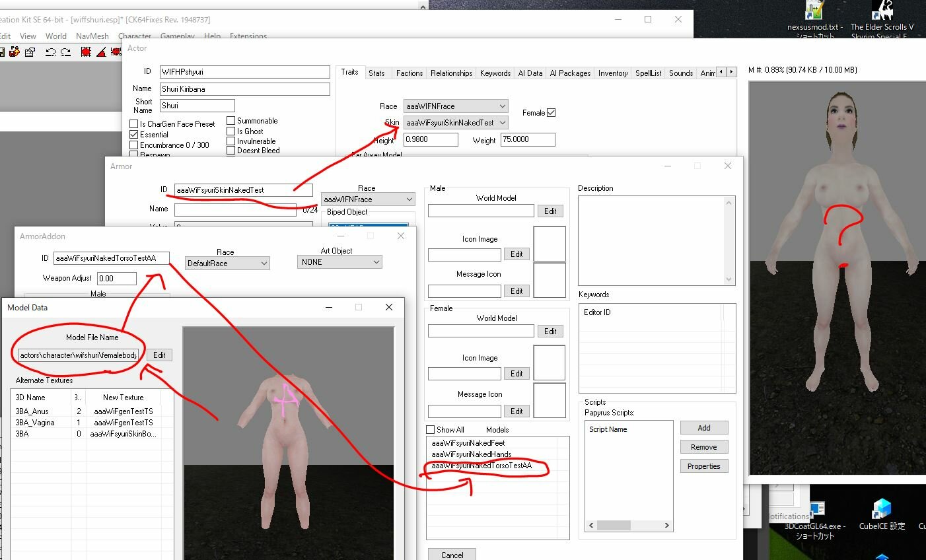Open The Elder Scrolls V Skyrim desktop shortcut

[x=882, y=20]
